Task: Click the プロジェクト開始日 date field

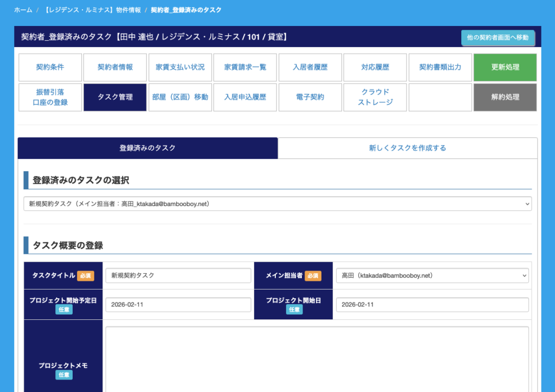Action: coord(432,305)
